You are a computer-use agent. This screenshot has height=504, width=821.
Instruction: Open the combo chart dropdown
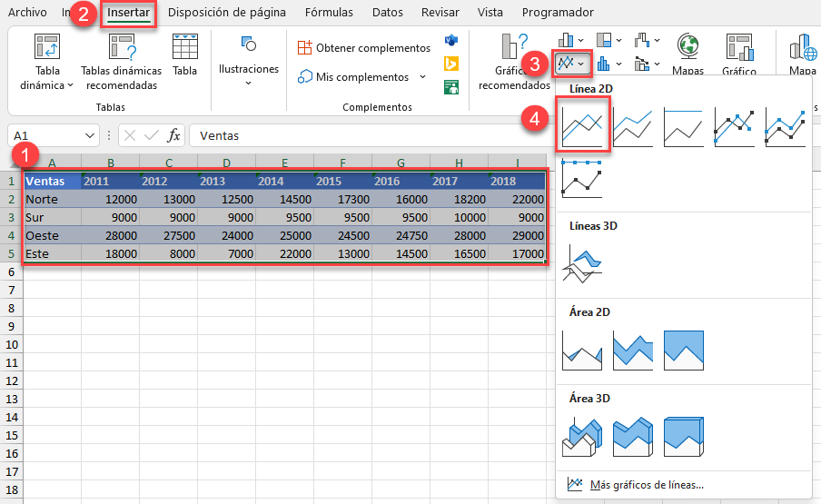click(x=648, y=64)
